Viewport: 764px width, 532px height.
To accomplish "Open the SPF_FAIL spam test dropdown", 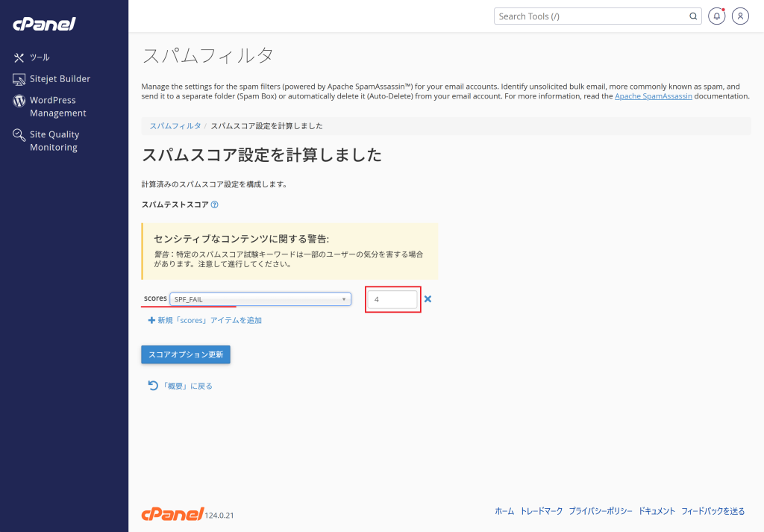I will coord(260,298).
